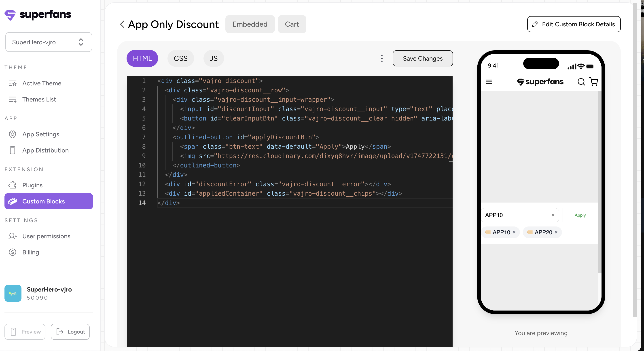Switch to the CSS tab
This screenshot has height=351, width=644.
click(180, 58)
